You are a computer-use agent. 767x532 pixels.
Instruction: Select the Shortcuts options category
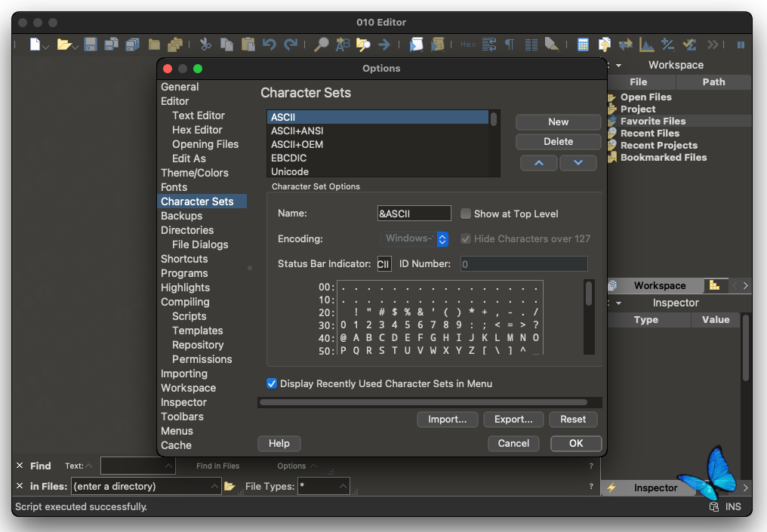(184, 259)
